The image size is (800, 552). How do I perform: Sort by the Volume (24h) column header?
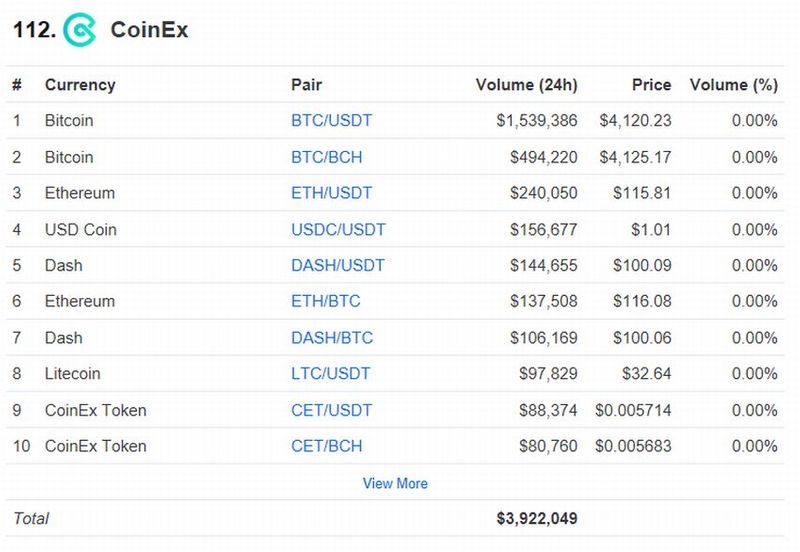tap(526, 85)
